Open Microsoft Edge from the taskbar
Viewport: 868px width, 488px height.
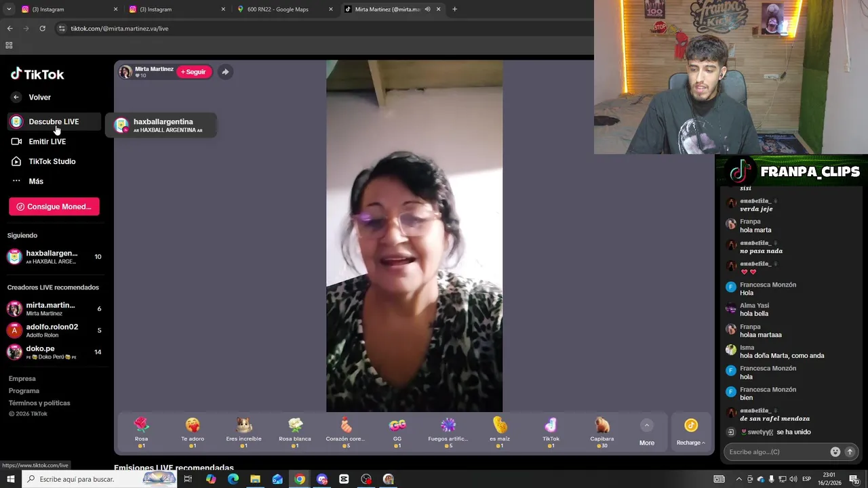click(233, 479)
